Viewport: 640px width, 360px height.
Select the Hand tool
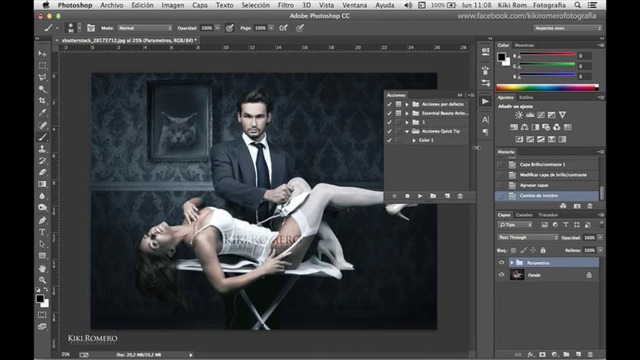tap(42, 269)
